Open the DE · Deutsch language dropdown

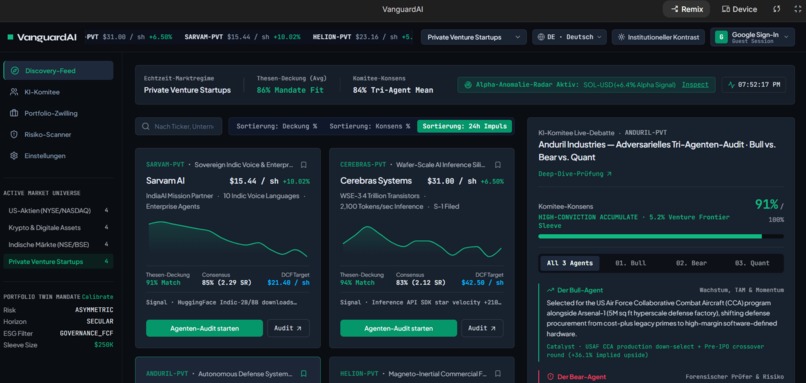click(569, 37)
